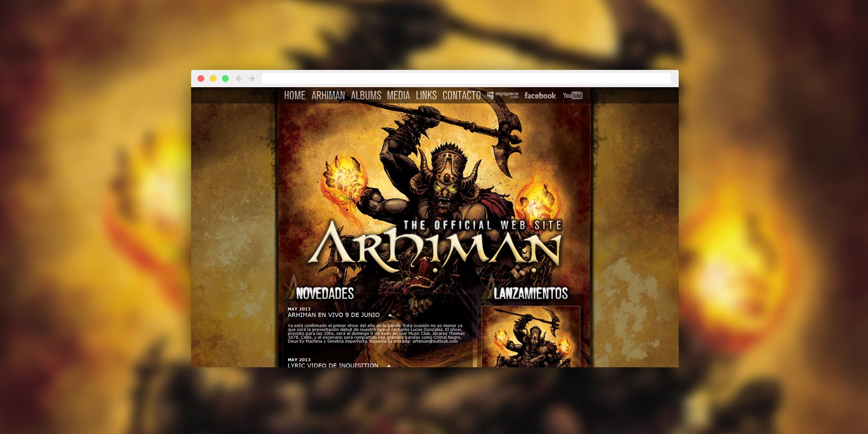Click the arhiman@outlook.com email link

434,341
